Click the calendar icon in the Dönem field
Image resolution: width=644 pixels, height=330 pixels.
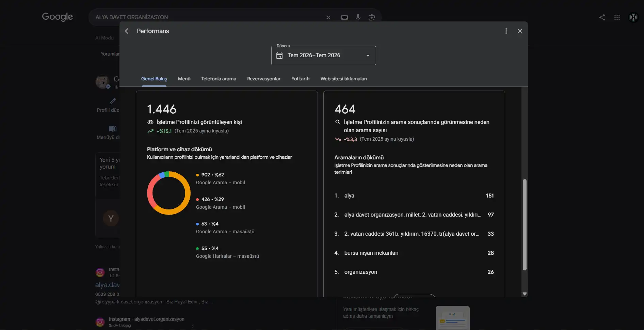(279, 56)
